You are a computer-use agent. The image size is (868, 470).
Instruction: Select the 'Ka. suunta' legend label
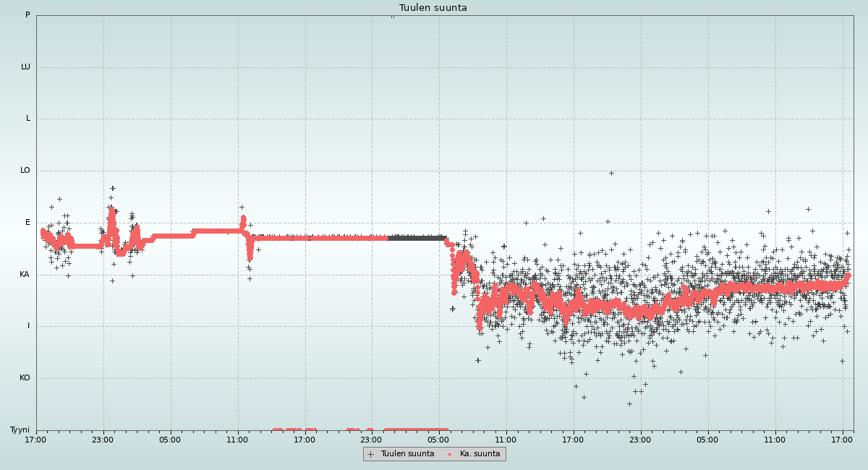coord(480,454)
